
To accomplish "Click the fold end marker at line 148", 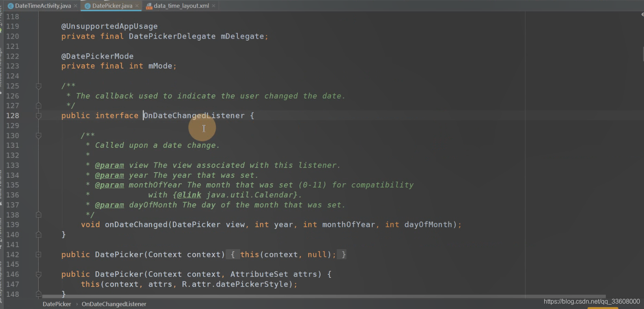I will pos(39,294).
